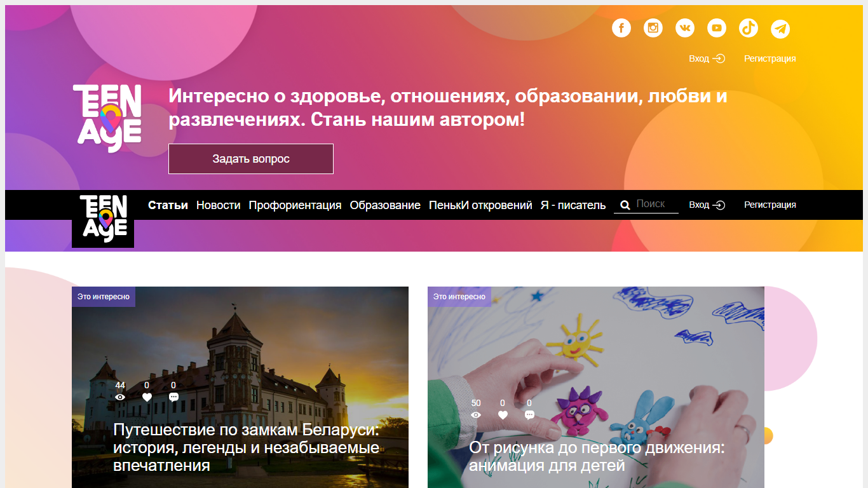Like the castles article with heart icon
The height and width of the screenshot is (488, 868).
147,397
